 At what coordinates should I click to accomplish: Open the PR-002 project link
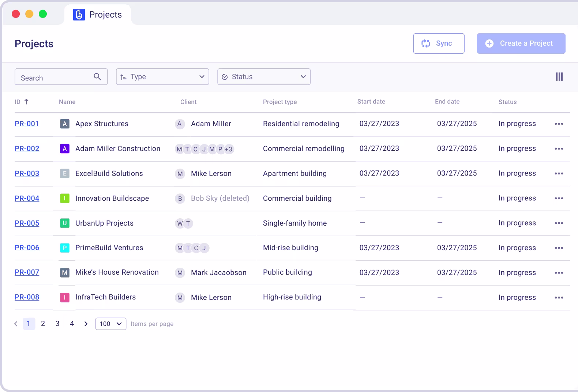27,148
